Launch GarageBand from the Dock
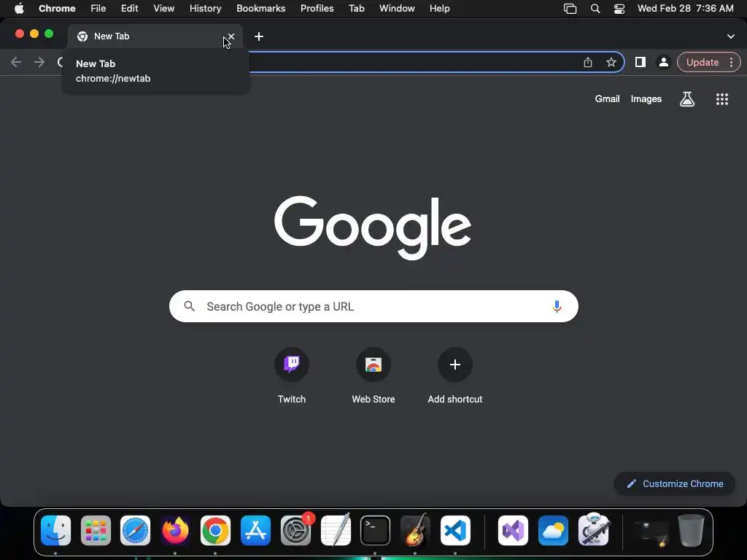747x560 pixels. click(415, 531)
